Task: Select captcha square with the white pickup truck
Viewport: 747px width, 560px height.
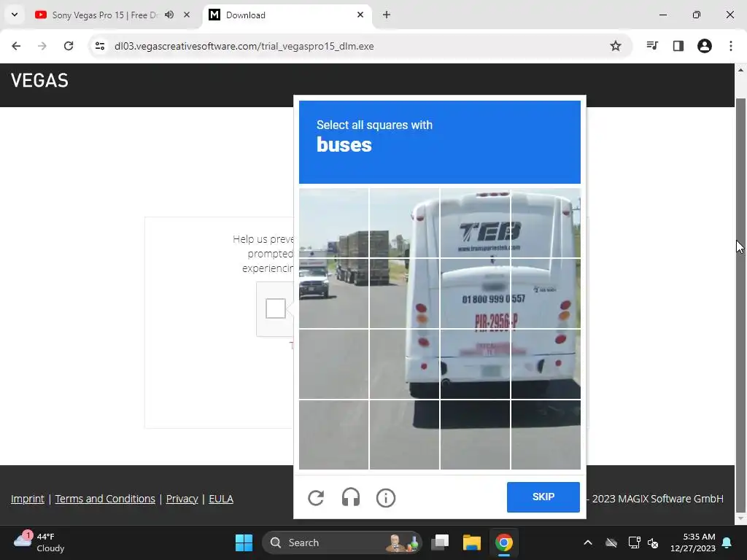Action: coord(333,293)
